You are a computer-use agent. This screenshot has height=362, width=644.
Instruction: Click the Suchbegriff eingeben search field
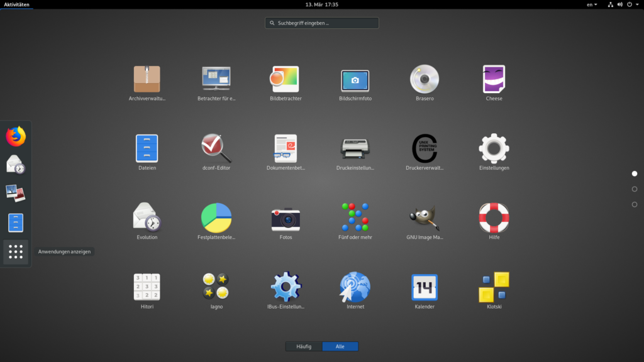point(322,23)
